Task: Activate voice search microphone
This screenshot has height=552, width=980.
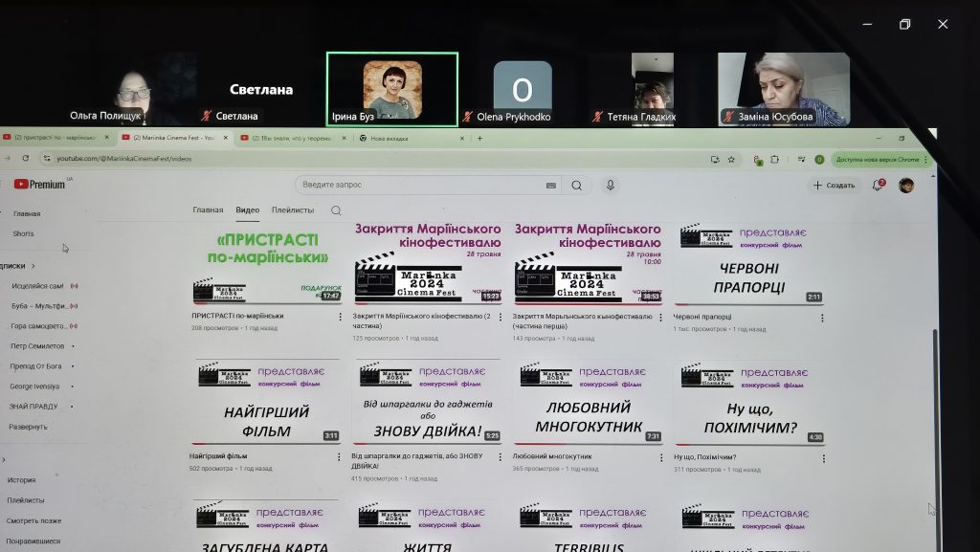Action: tap(610, 186)
